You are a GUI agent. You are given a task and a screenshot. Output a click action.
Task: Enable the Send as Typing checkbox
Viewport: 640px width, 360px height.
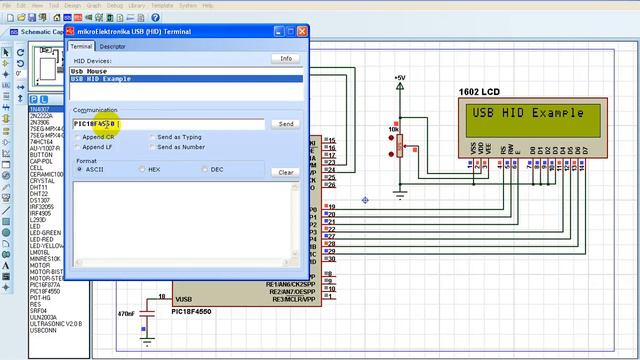[153, 137]
